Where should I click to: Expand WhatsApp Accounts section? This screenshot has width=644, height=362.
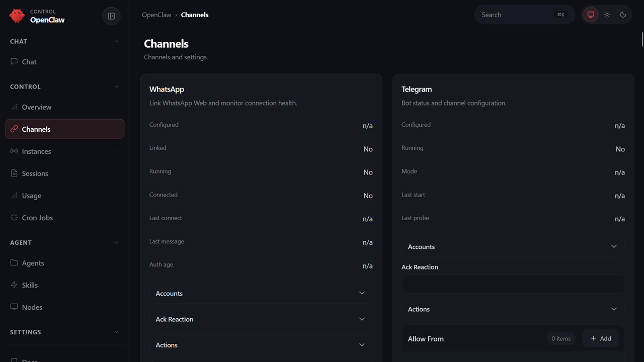tap(261, 293)
